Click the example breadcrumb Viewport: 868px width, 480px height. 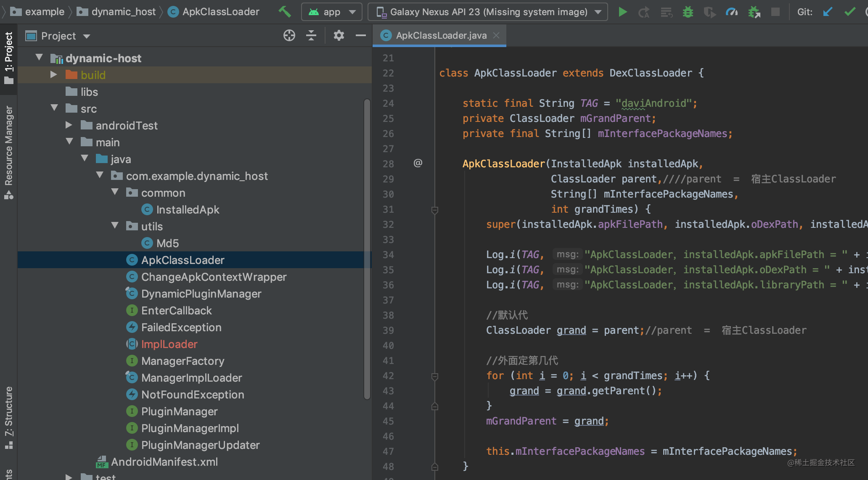click(x=37, y=12)
